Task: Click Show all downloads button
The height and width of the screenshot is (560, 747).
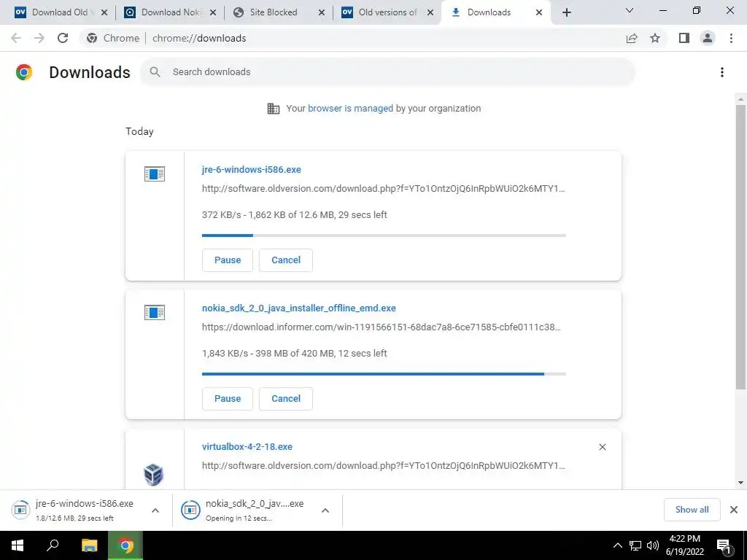Action: pos(692,510)
